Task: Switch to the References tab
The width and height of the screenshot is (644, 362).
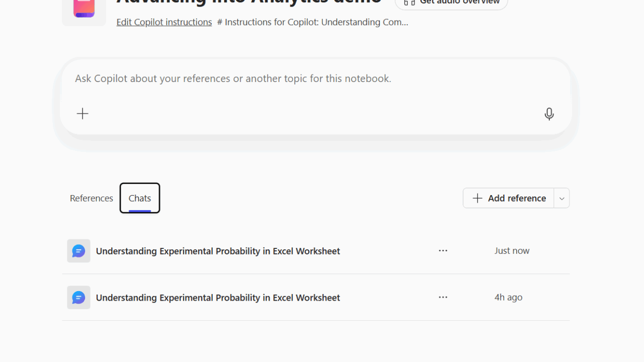Action: coord(92,198)
